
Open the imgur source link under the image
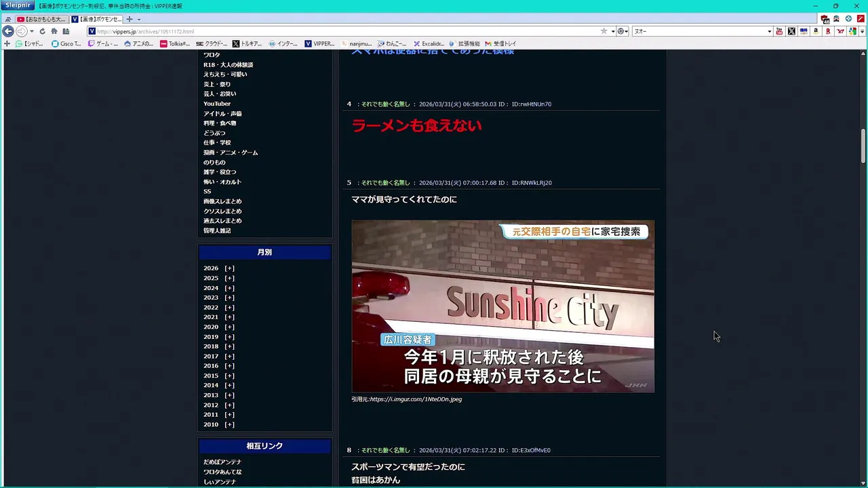point(416,399)
